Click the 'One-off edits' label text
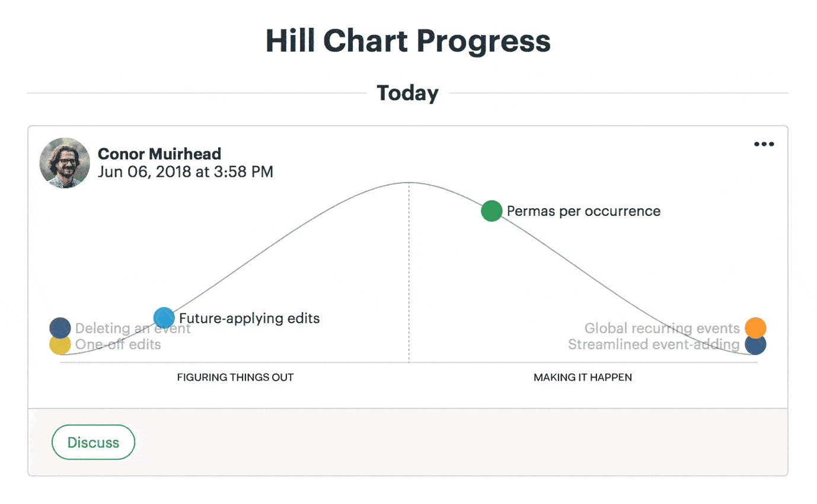Image resolution: width=817 pixels, height=504 pixels. [118, 344]
